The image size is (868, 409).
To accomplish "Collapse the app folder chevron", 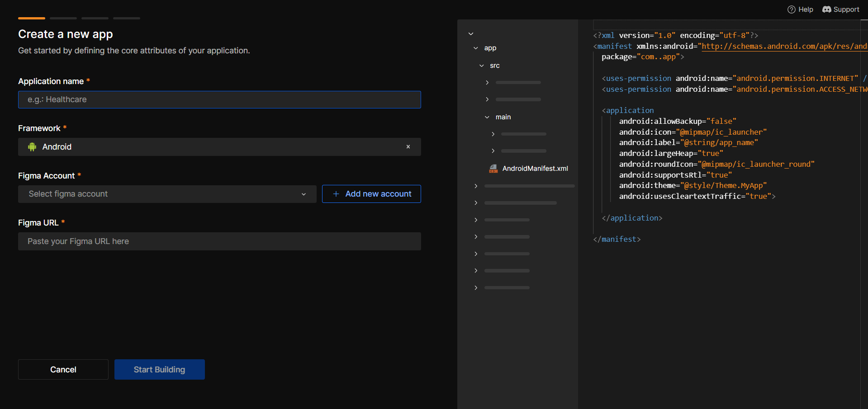I will [x=476, y=48].
